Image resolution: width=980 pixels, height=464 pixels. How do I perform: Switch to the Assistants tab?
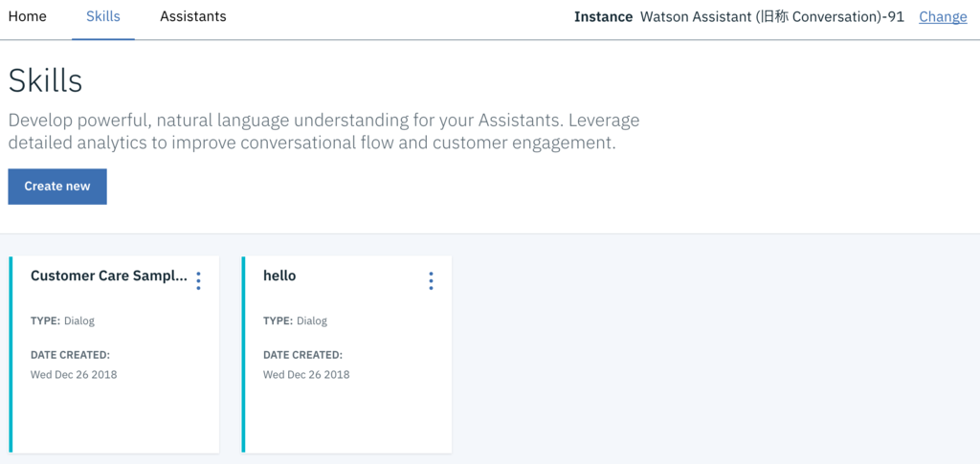(193, 16)
